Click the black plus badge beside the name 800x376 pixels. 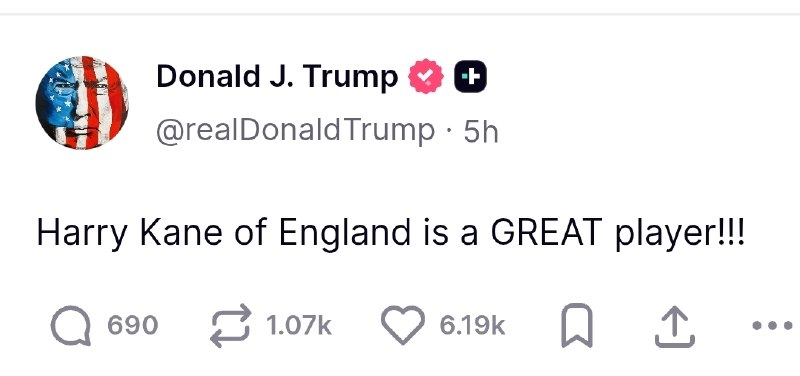[x=470, y=77]
